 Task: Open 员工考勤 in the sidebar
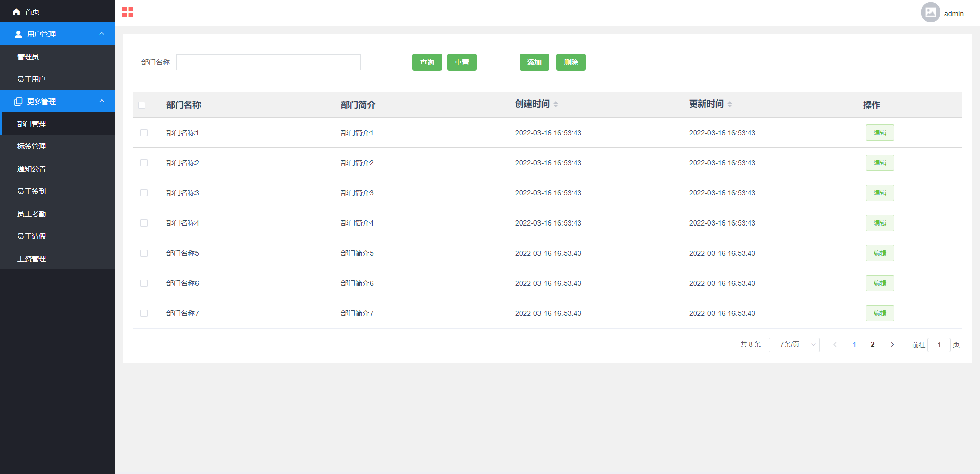32,214
